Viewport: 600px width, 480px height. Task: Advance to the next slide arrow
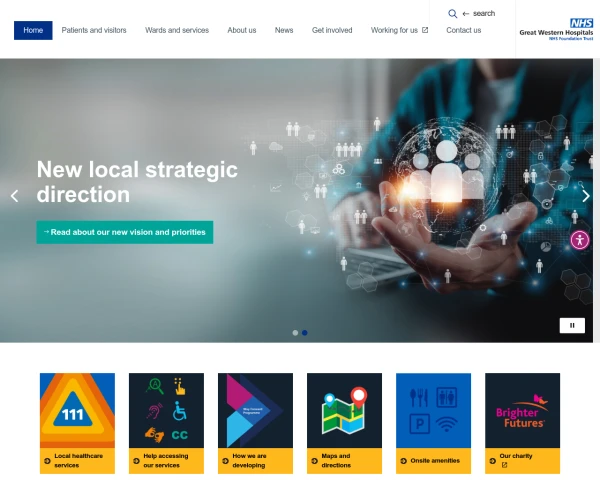click(585, 196)
